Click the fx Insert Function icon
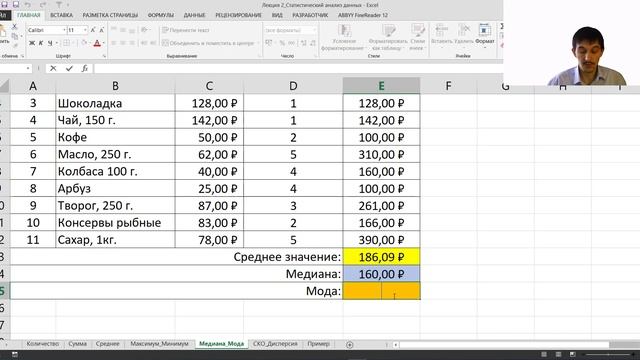Image resolution: width=640 pixels, height=360 pixels. coord(84,69)
